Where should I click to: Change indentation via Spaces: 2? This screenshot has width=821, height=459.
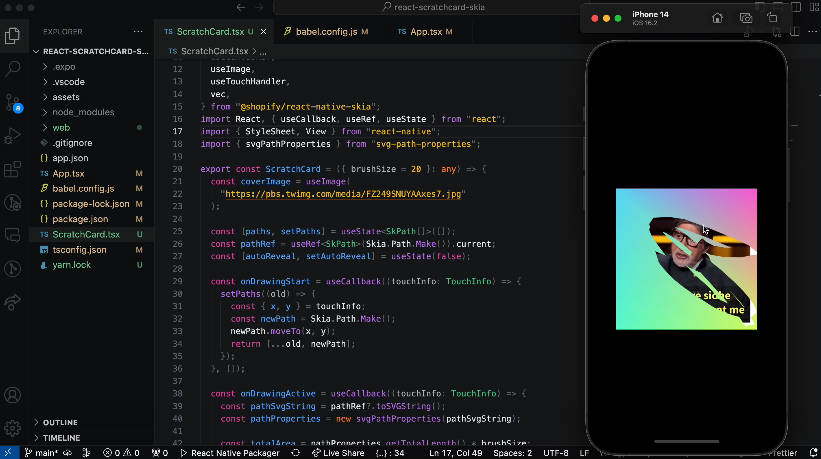(513, 453)
